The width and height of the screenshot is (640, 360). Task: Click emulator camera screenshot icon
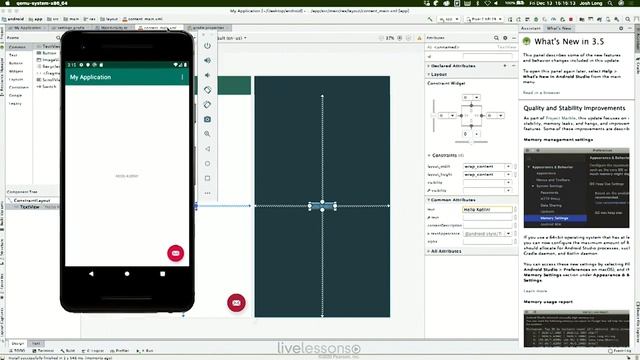point(207,119)
